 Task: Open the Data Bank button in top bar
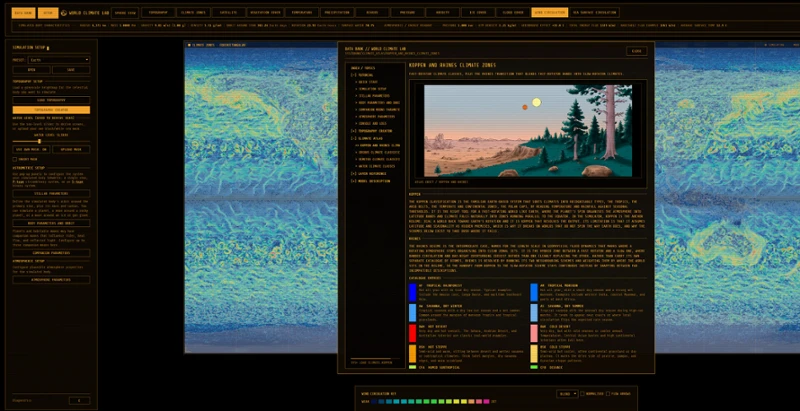click(x=23, y=13)
